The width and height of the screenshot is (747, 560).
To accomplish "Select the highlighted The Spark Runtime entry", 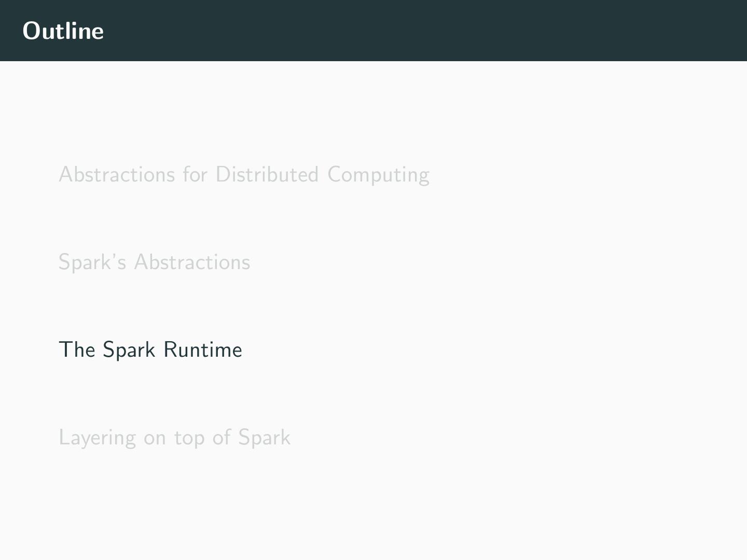I will 150,350.
